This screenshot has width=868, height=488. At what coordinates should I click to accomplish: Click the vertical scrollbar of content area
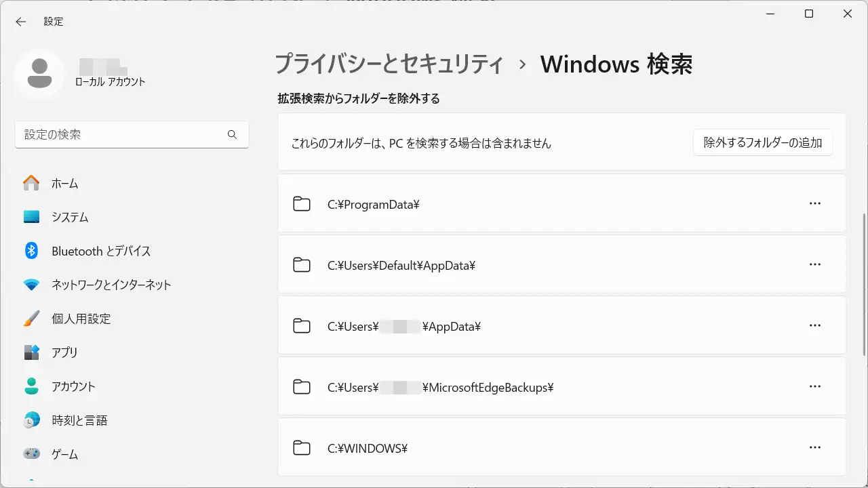click(x=864, y=285)
